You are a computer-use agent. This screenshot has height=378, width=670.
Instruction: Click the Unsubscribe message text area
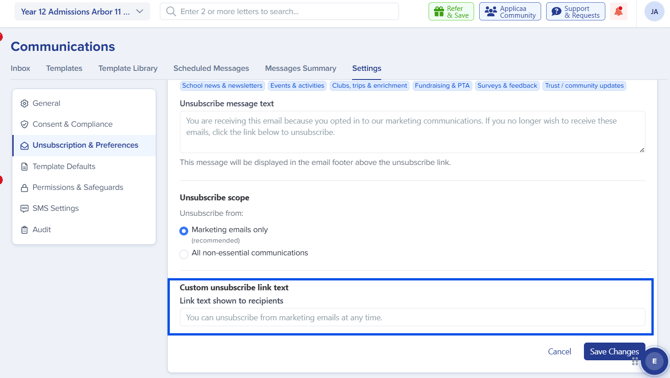point(412,132)
